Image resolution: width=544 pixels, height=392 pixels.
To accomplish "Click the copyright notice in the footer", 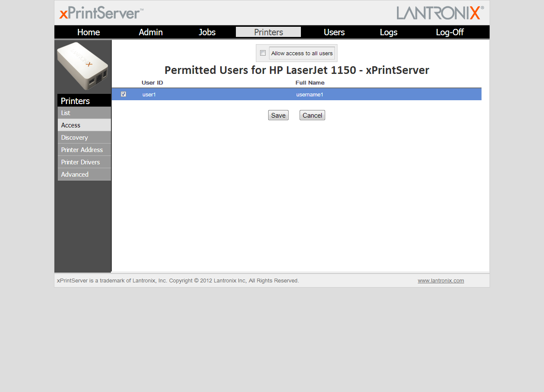I will click(x=178, y=281).
